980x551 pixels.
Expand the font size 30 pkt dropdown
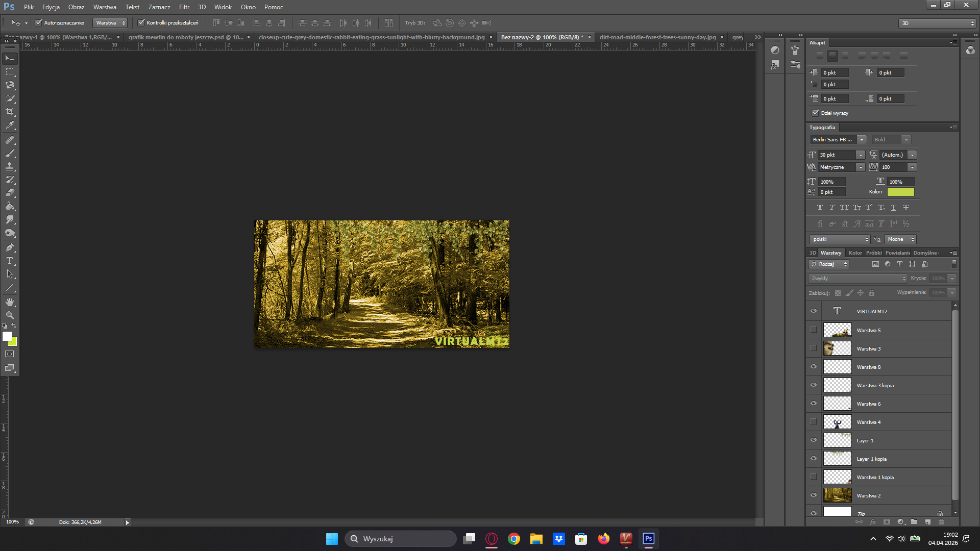pos(860,155)
